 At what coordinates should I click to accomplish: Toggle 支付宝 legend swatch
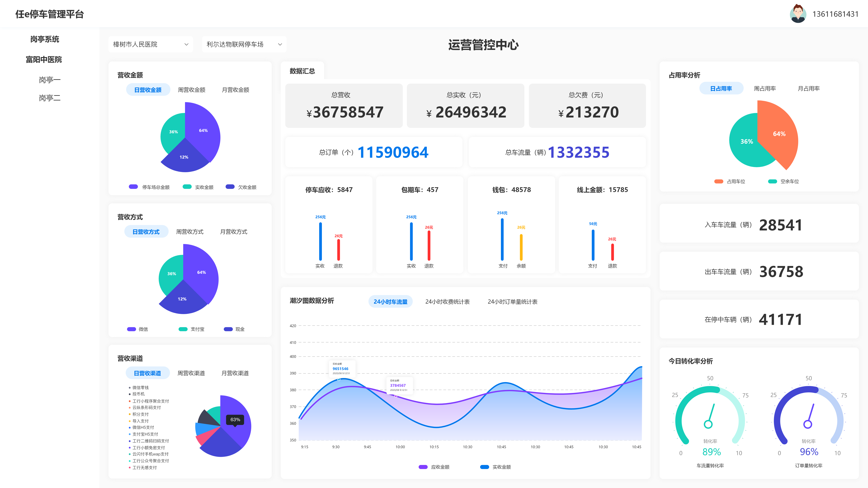183,329
